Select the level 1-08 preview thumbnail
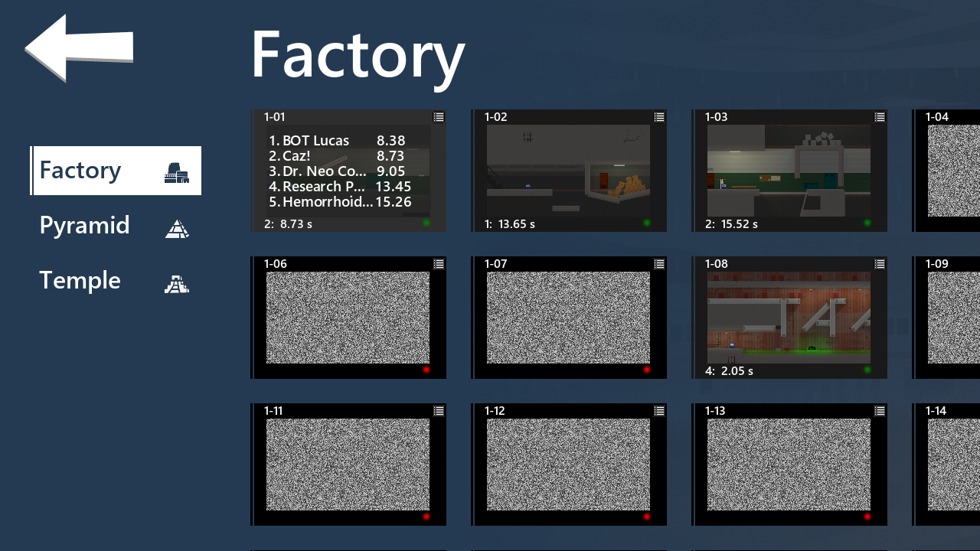The image size is (980, 551). [789, 318]
